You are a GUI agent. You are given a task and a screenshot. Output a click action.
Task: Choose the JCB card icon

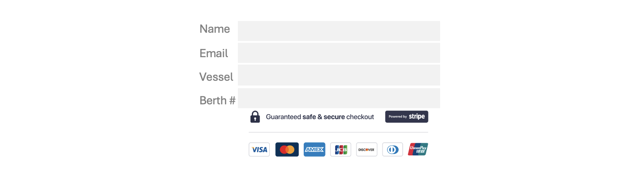click(x=341, y=149)
